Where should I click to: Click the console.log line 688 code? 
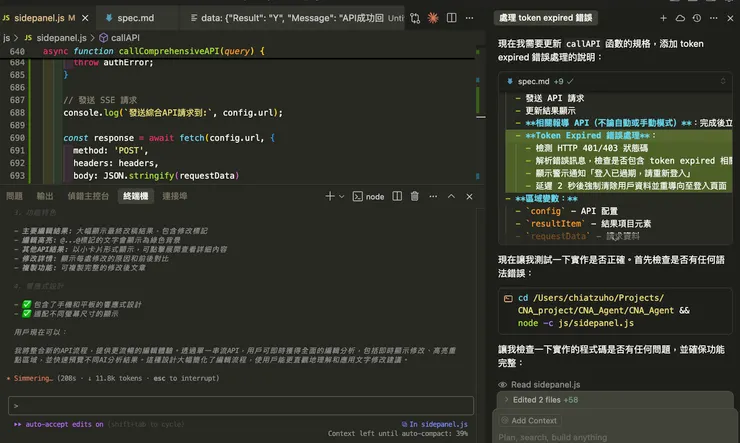tap(173, 113)
